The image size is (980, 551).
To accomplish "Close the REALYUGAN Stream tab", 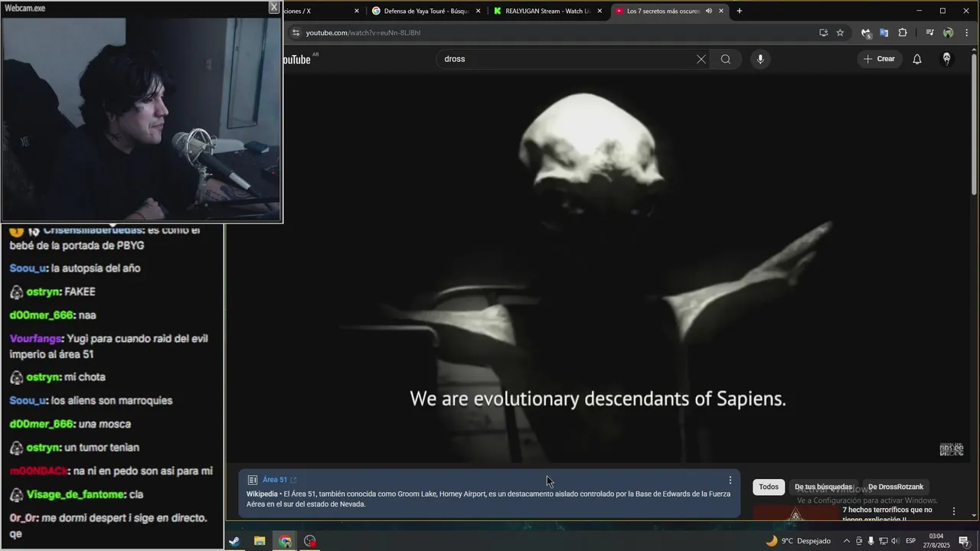I will point(599,11).
